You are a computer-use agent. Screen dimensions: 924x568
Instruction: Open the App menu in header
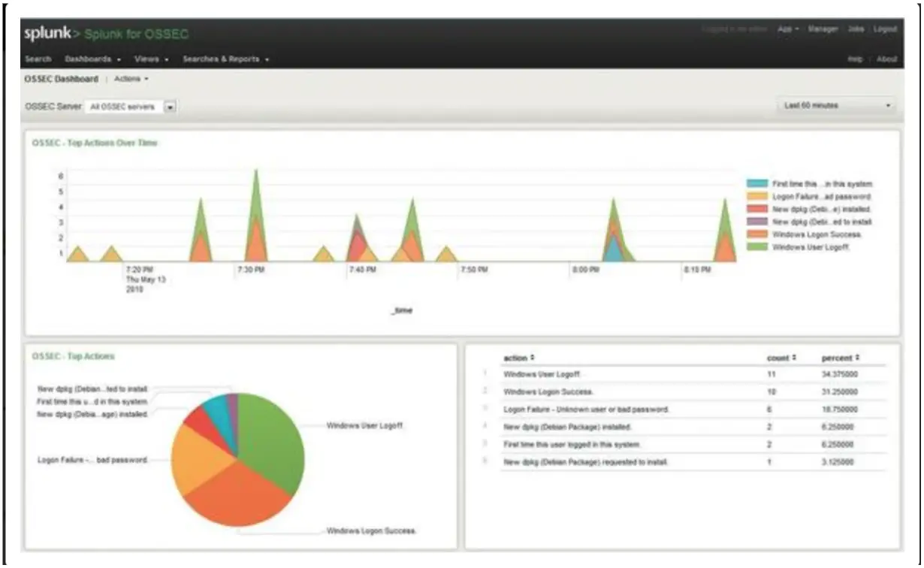[788, 29]
